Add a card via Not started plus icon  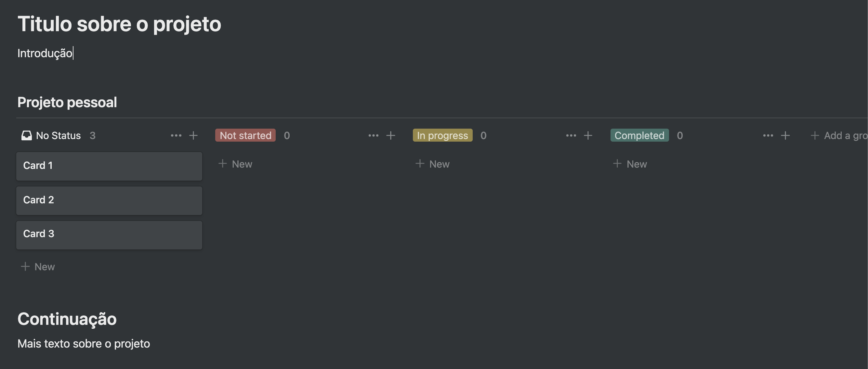[390, 135]
